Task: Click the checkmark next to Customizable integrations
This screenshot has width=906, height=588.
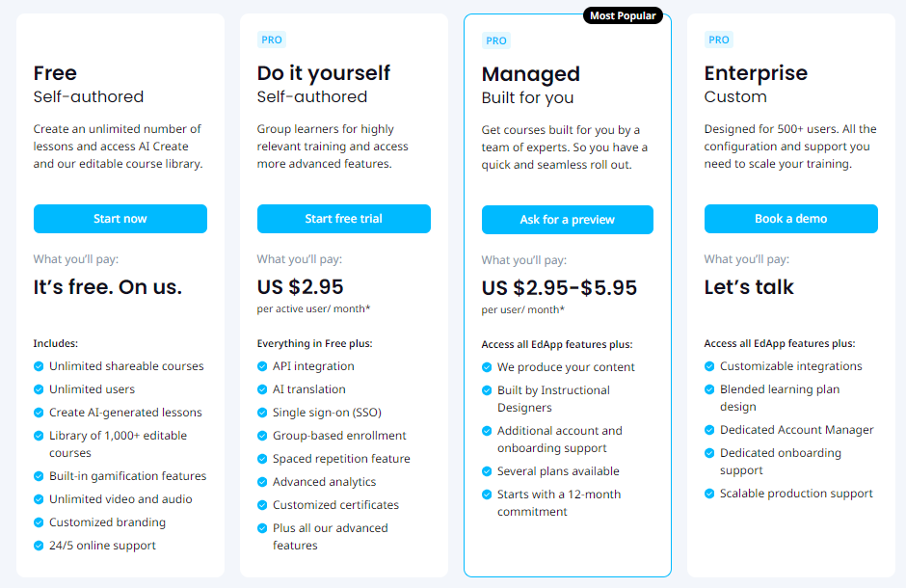Action: 709,366
